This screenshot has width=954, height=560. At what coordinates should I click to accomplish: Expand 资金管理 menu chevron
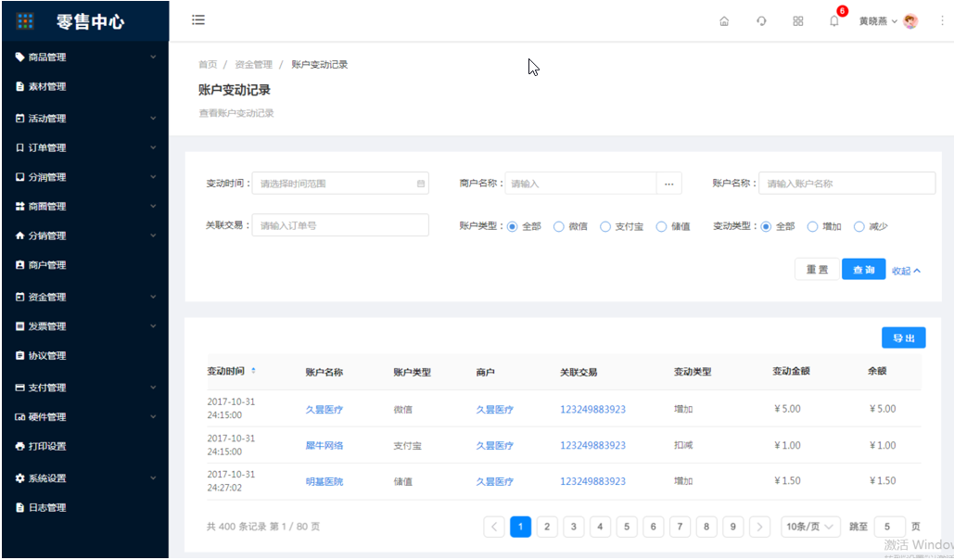153,297
